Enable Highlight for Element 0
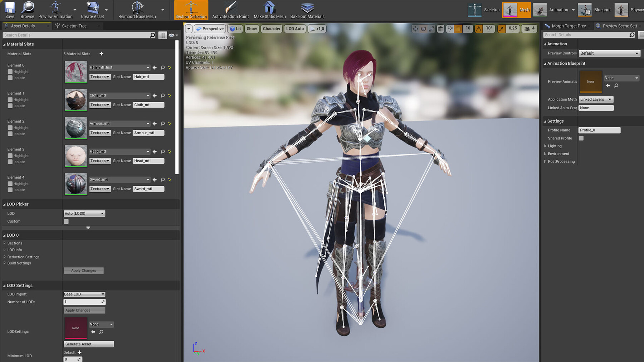The height and width of the screenshot is (362, 644). click(10, 71)
